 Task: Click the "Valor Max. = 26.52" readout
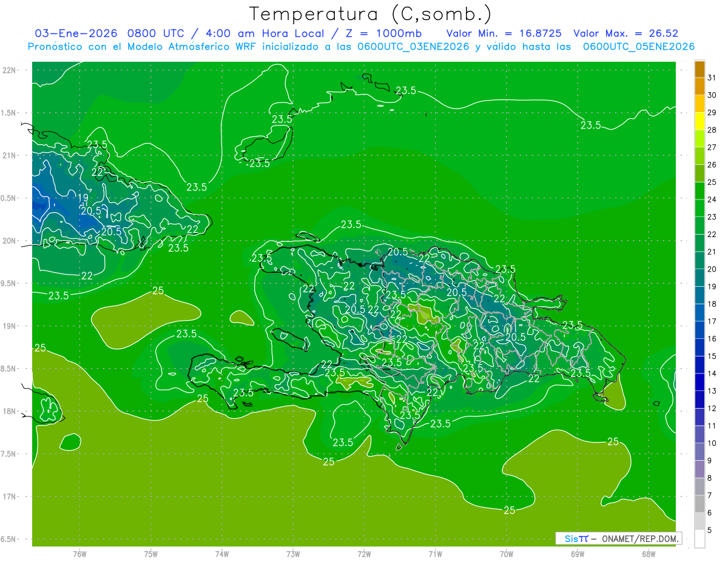pos(625,33)
